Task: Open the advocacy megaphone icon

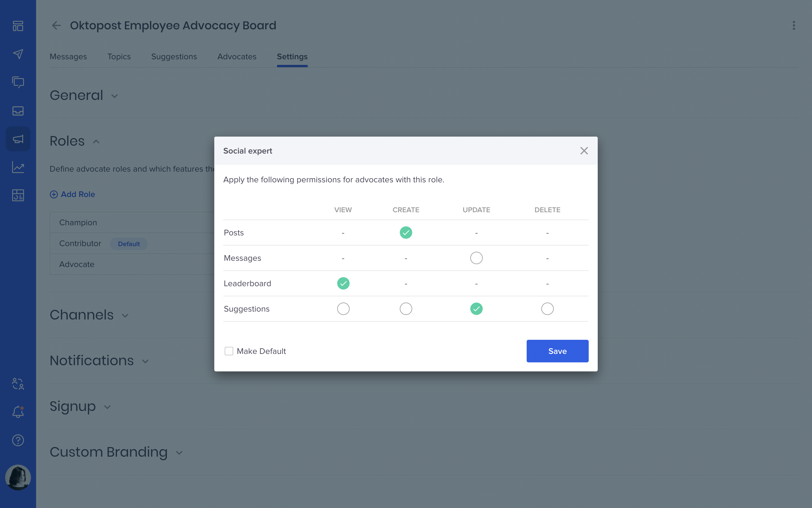Action: tap(18, 139)
